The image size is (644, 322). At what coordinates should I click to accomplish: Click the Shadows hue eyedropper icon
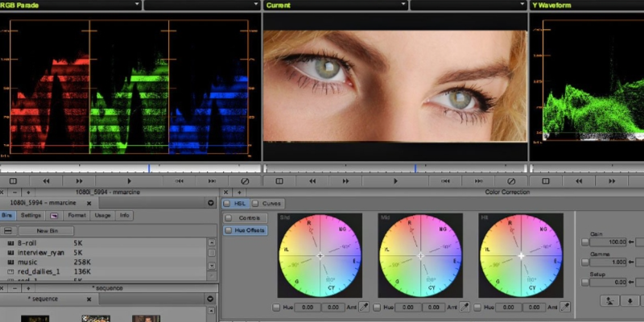pyautogui.click(x=363, y=307)
